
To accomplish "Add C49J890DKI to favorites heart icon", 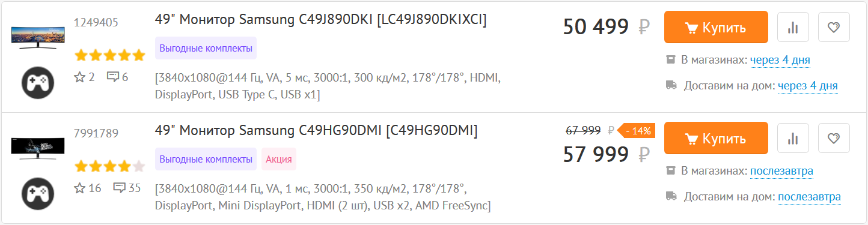I will pos(834,27).
